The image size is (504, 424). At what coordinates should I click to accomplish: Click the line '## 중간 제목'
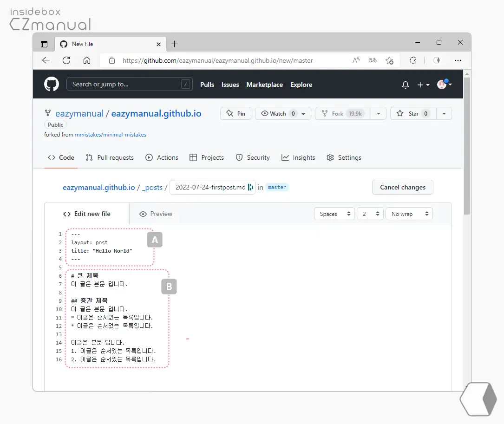(89, 301)
